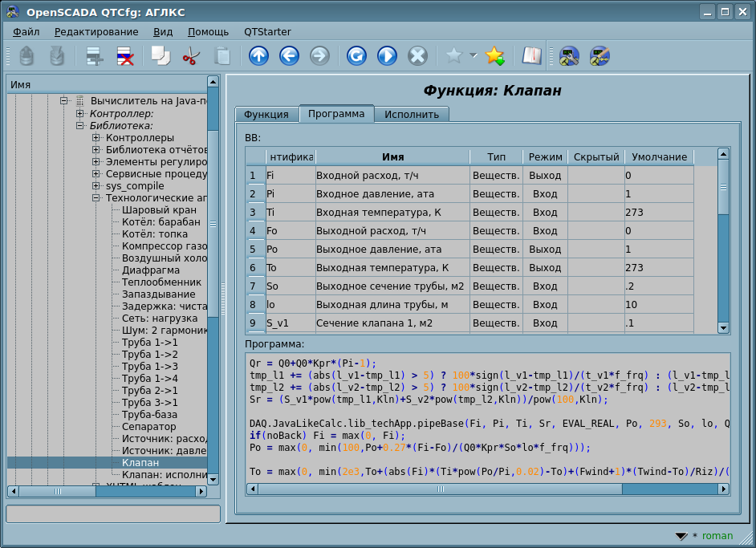Screen dimensions: 756x548
Task: Click the add item toolbar icon
Action: [x=95, y=56]
